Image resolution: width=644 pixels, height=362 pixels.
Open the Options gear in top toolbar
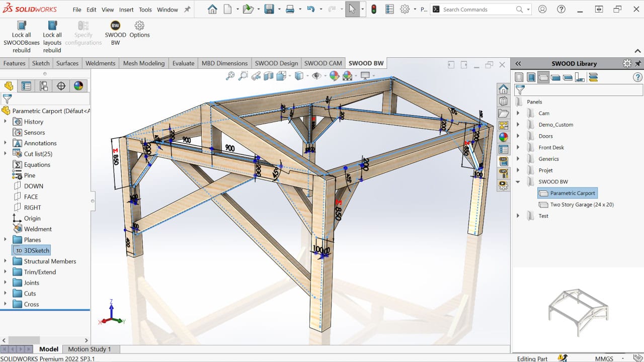pos(405,9)
